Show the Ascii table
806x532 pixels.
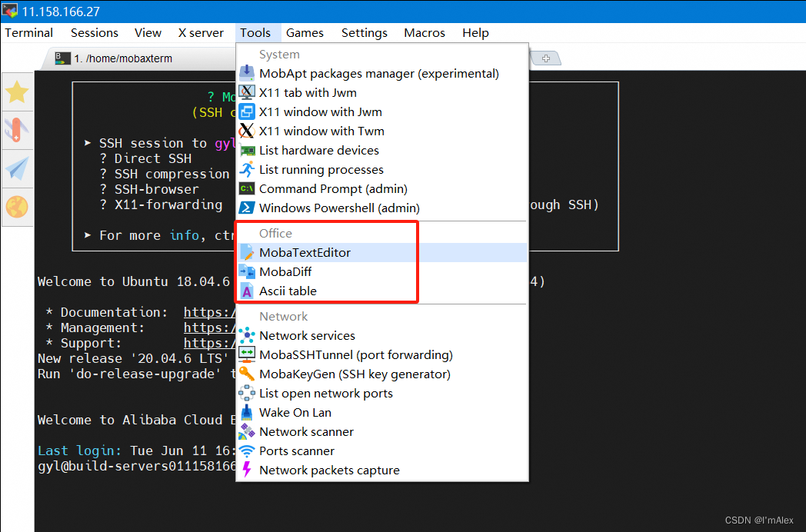382,291
